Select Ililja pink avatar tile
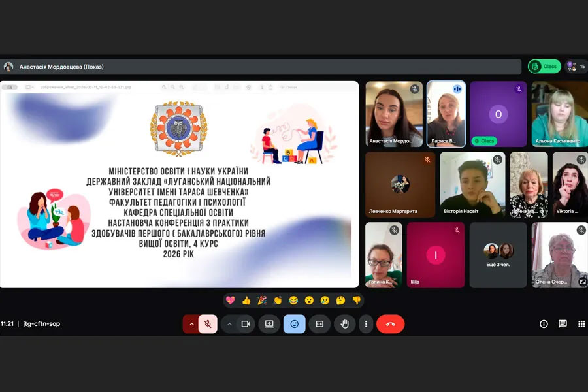This screenshot has width=588, height=392. (x=435, y=255)
